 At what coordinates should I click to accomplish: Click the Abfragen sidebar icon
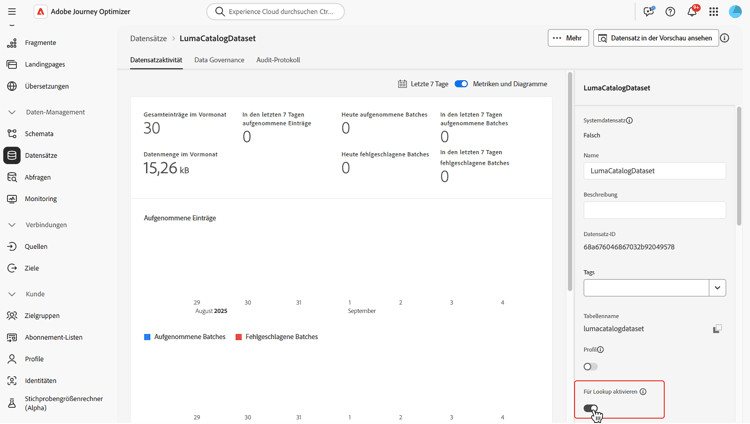click(x=12, y=177)
